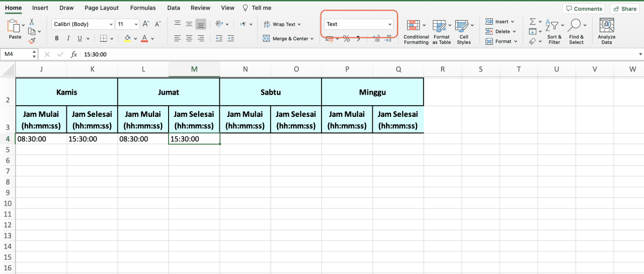
Task: Click the Increase Indent icon
Action: click(231, 38)
